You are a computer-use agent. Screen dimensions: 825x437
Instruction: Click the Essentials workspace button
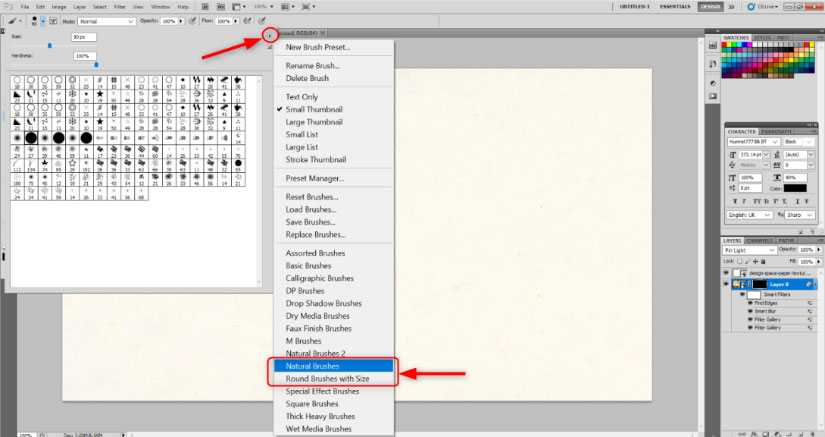[x=675, y=7]
